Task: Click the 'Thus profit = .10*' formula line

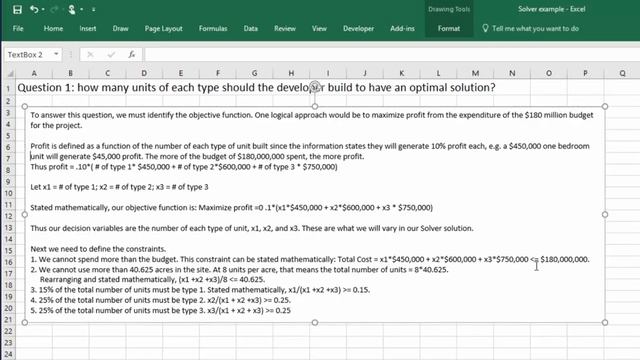Action: click(184, 167)
